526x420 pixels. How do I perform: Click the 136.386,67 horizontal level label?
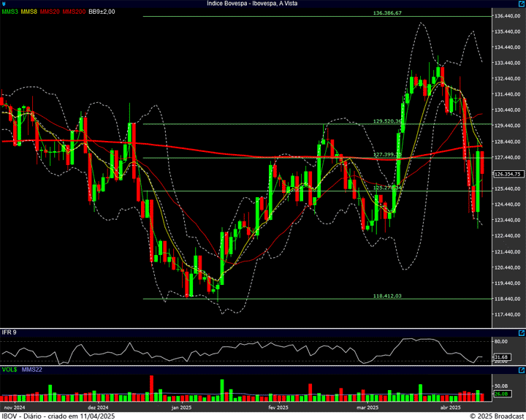[x=387, y=13]
